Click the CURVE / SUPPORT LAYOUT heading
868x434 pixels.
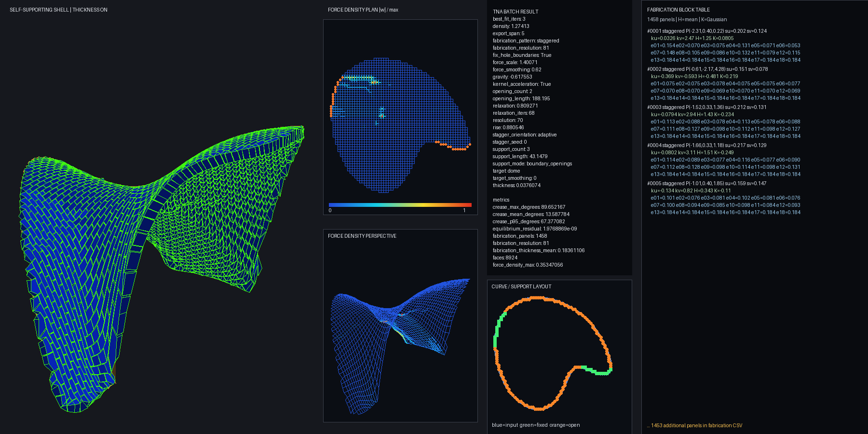tap(521, 286)
